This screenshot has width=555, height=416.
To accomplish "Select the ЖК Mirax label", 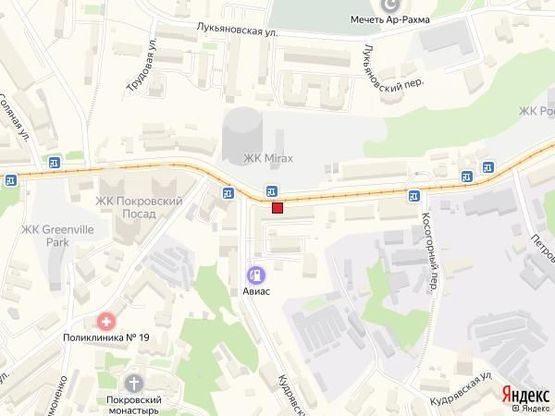I will click(268, 158).
